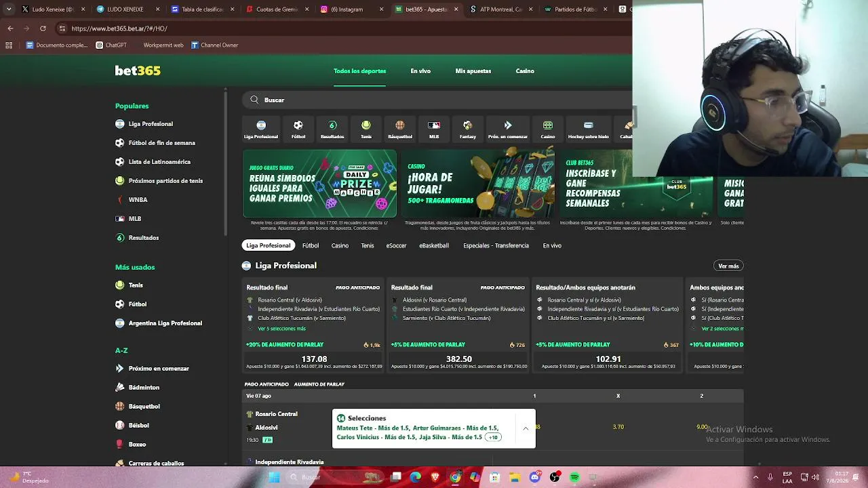The image size is (868, 488).
Task: Open Brave browser from the taskbar
Action: tap(435, 477)
